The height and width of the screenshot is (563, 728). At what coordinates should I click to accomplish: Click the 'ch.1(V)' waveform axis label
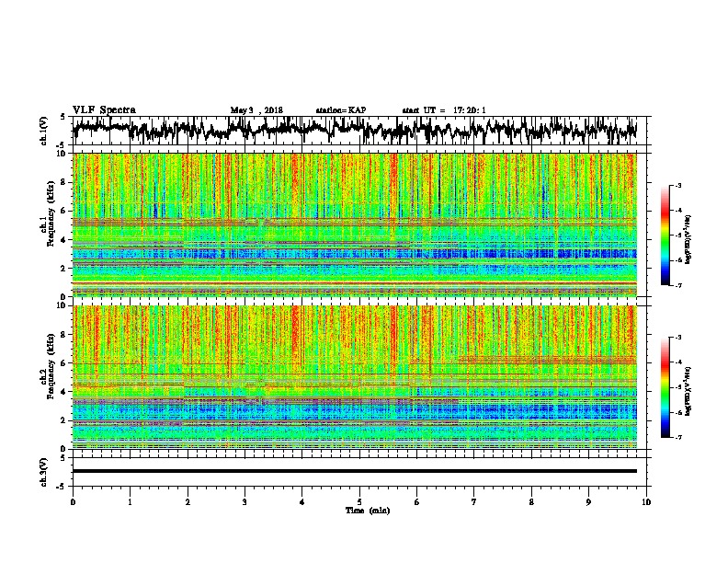pyautogui.click(x=43, y=131)
